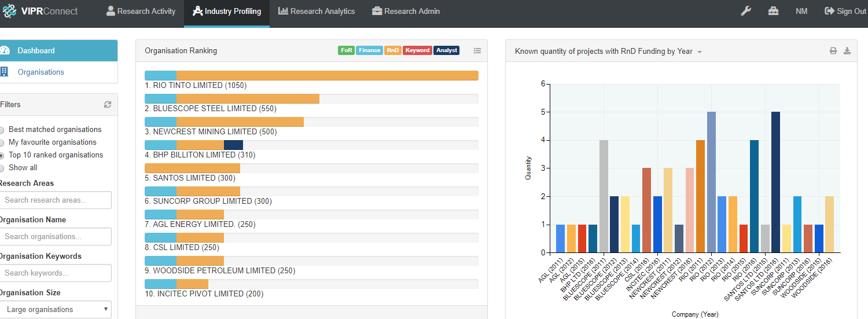
Task: Click BHP BILLITON LIMITED ranking bar
Action: point(311,145)
